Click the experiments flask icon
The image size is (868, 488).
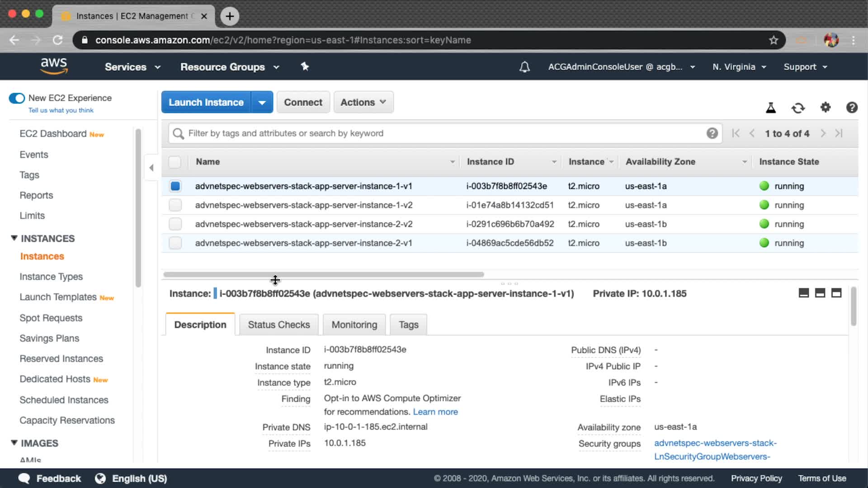(771, 108)
